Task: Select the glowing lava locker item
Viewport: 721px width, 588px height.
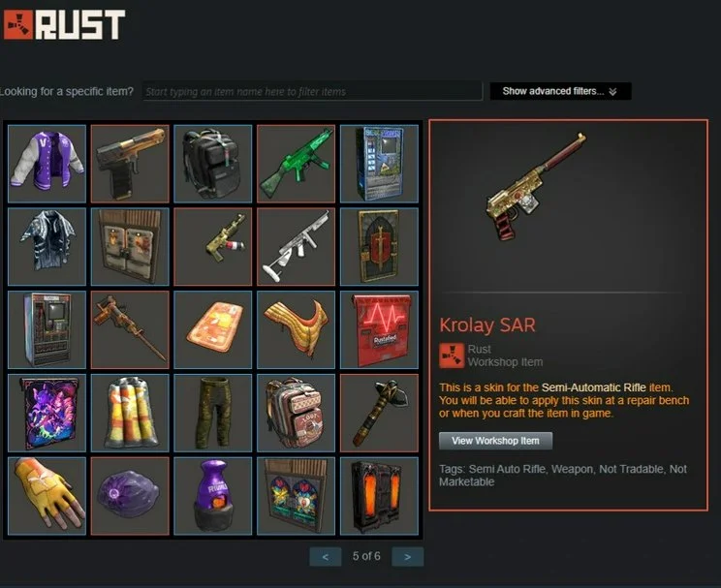Action: pos(379,496)
